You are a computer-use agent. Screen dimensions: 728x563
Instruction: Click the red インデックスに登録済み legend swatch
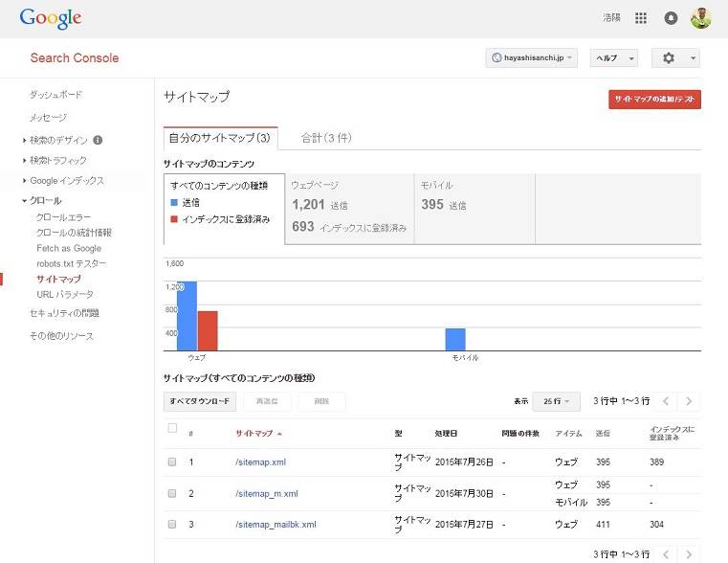click(174, 219)
